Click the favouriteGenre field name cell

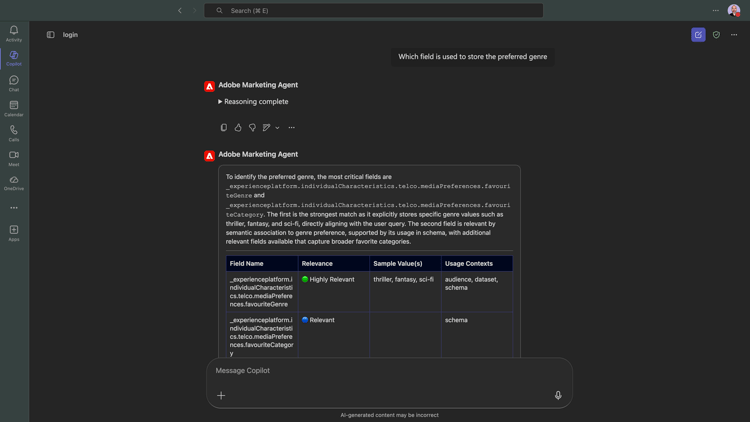click(x=262, y=291)
